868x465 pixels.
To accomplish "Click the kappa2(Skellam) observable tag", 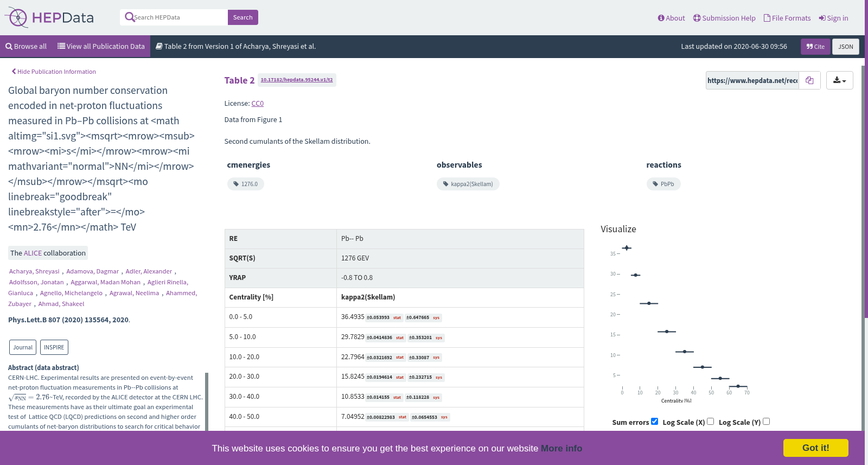I will click(x=468, y=184).
